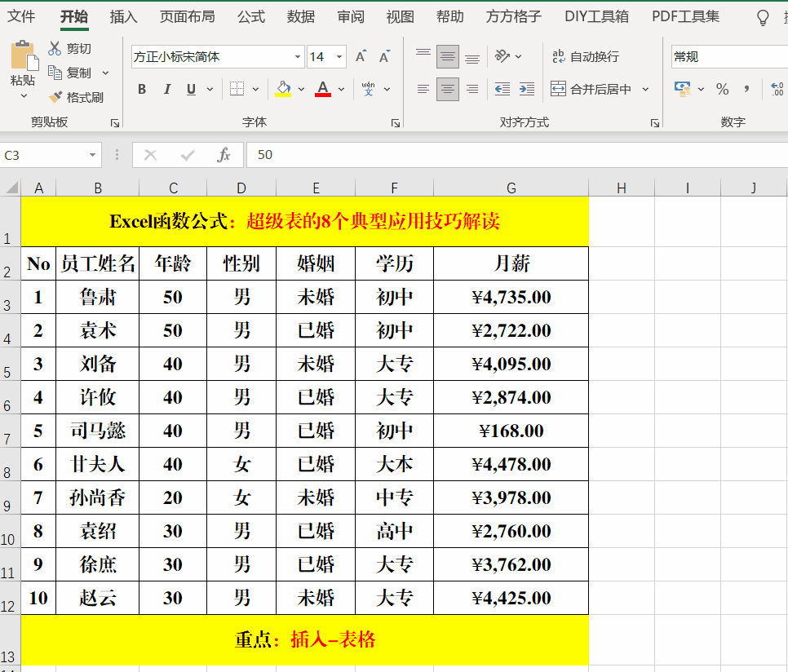
Task: Click the accounting number format icon
Action: pos(683,89)
